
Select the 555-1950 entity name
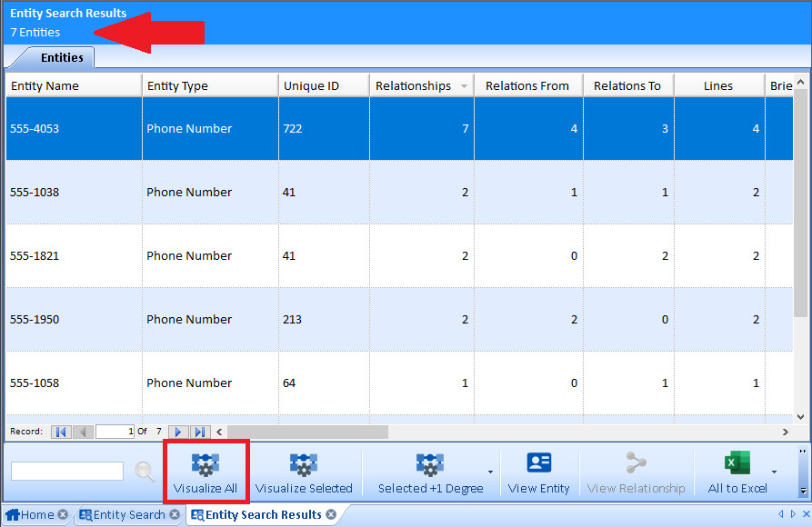pyautogui.click(x=35, y=320)
